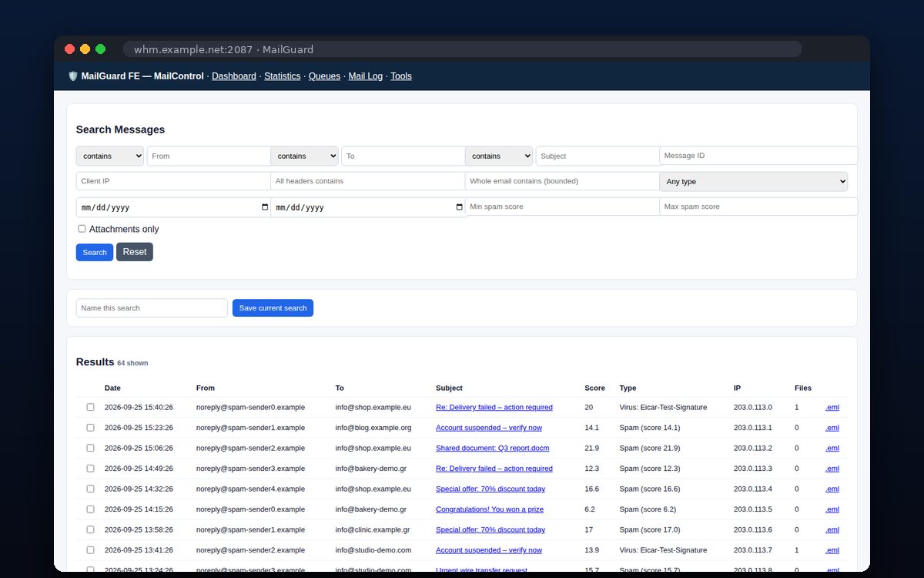This screenshot has height=578, width=924.
Task: Click the browser address bar
Action: pyautogui.click(x=462, y=49)
